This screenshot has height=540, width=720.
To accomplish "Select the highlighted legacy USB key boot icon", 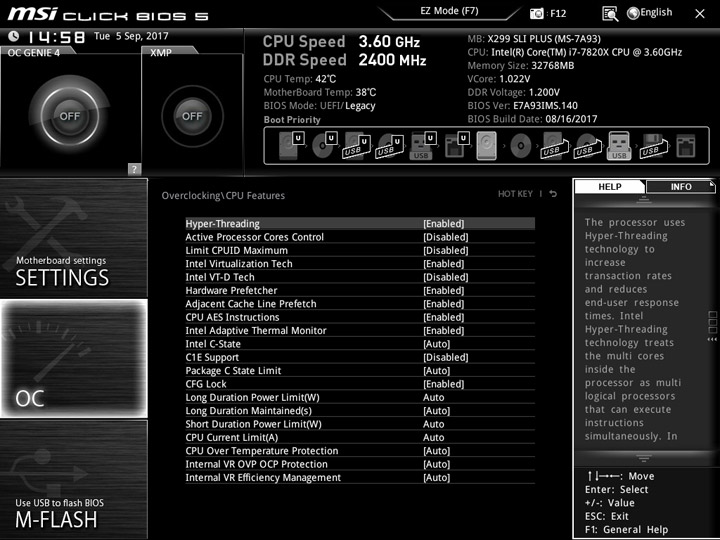I will (x=619, y=146).
